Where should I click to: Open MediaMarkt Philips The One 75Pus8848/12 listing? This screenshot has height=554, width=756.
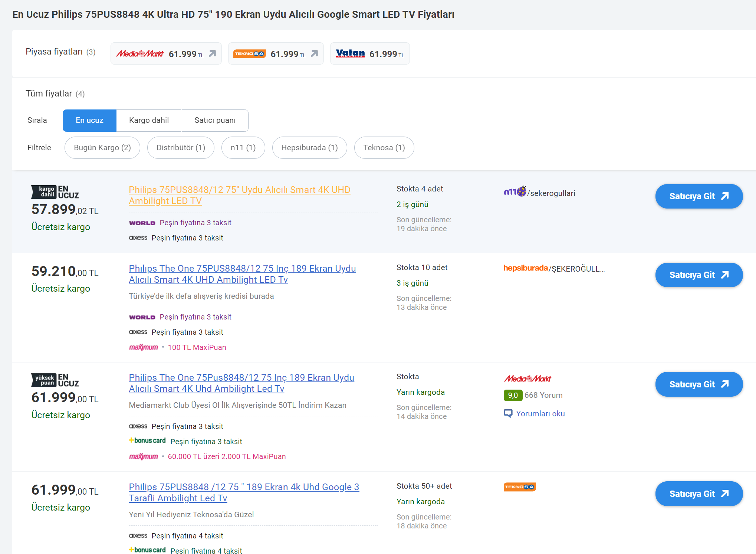tap(241, 383)
